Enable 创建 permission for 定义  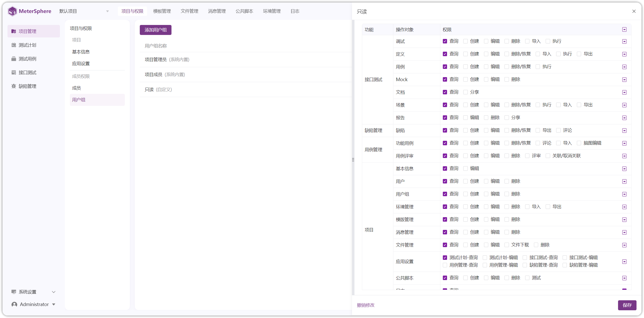click(x=465, y=54)
